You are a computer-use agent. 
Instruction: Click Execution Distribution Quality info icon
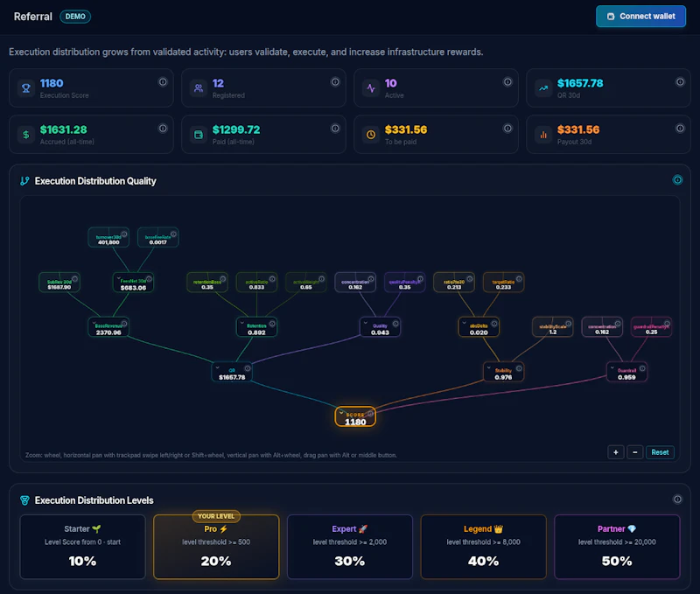point(677,180)
